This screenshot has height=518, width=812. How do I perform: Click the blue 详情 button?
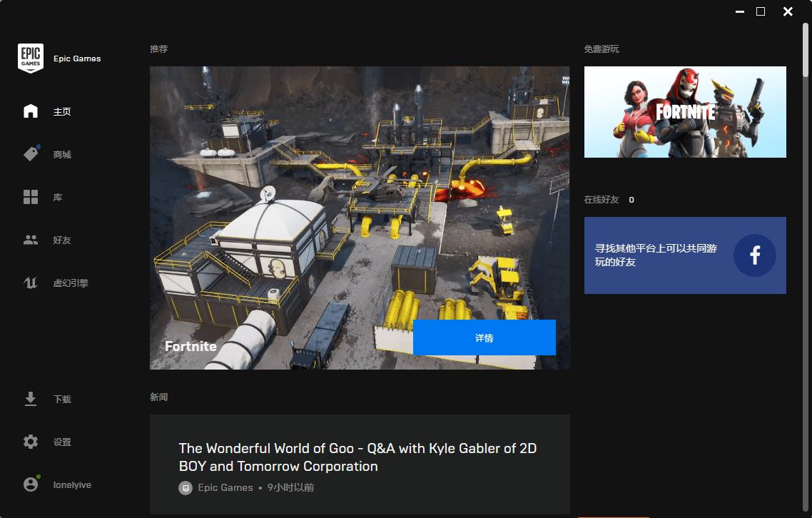484,337
